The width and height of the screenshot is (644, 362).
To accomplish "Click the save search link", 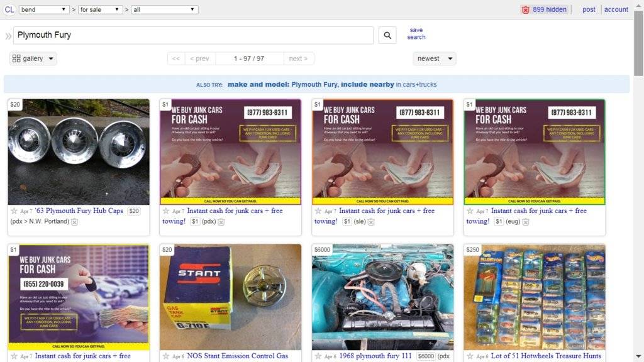I will 416,34.
